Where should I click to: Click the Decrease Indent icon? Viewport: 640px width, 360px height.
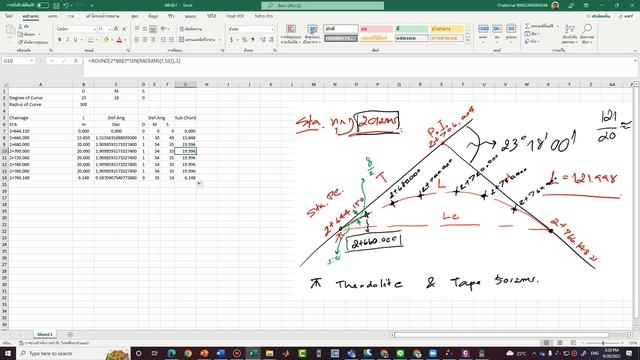(163, 40)
